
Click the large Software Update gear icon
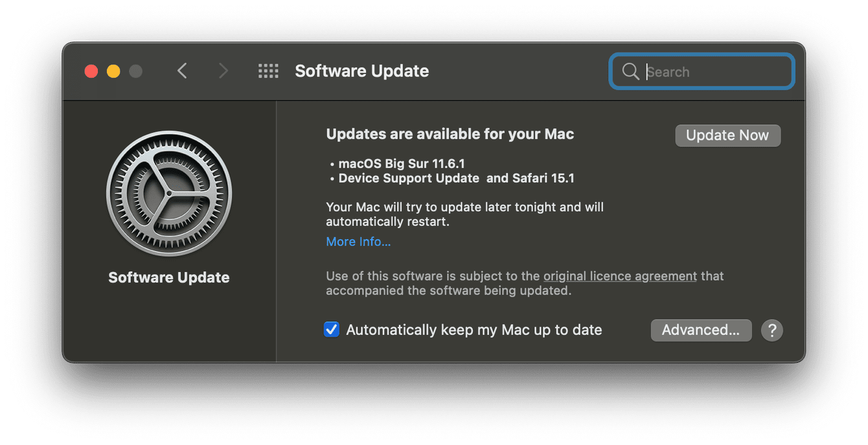click(x=169, y=193)
